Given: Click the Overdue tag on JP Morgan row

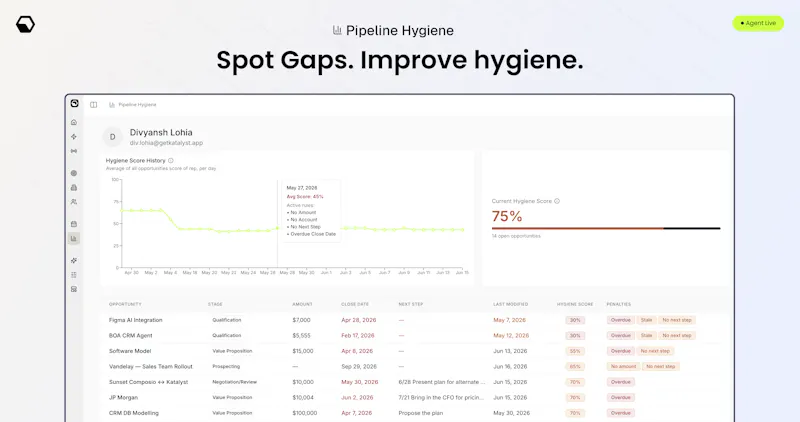Looking at the screenshot, I should 621,398.
